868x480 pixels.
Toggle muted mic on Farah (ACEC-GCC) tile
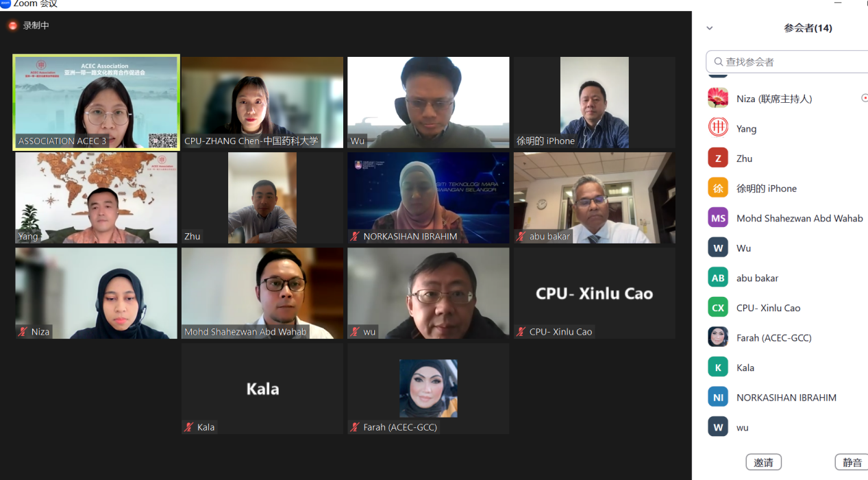pos(355,427)
